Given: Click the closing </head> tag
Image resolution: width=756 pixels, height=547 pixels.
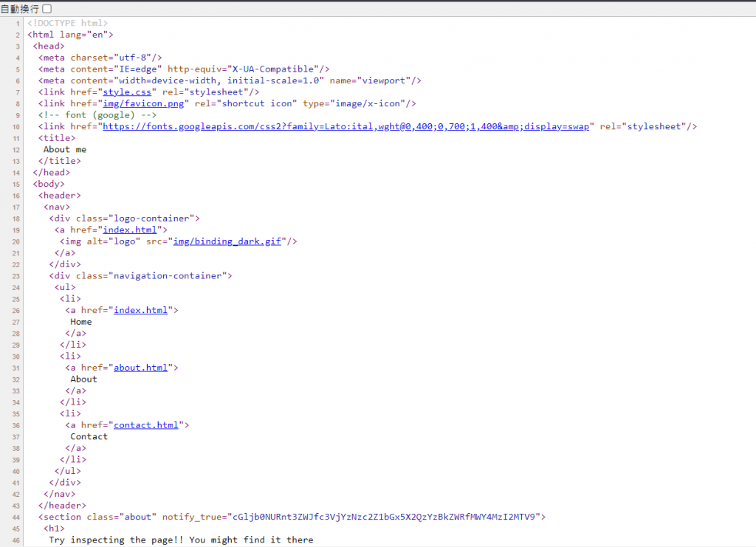Looking at the screenshot, I should tap(51, 173).
